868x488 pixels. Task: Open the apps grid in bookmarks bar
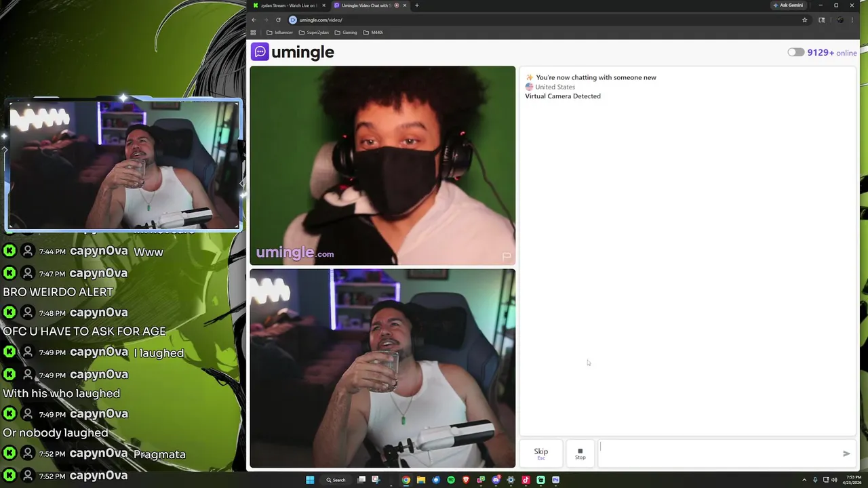pos(254,33)
